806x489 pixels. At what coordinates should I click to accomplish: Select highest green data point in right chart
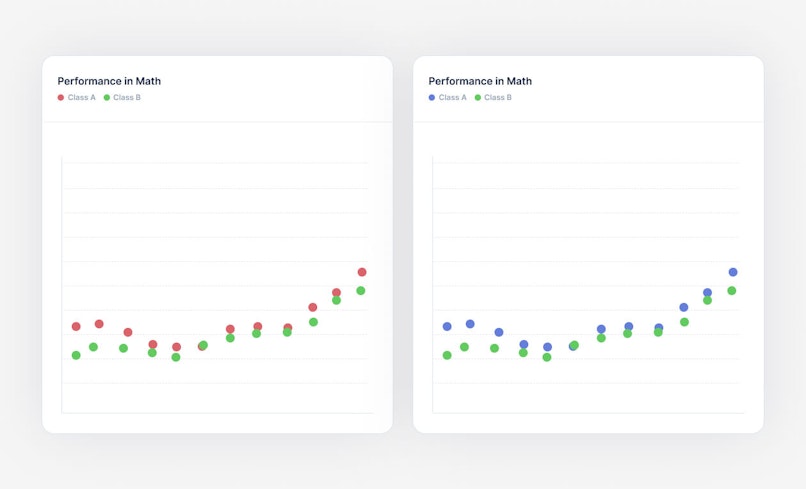pyautogui.click(x=732, y=291)
